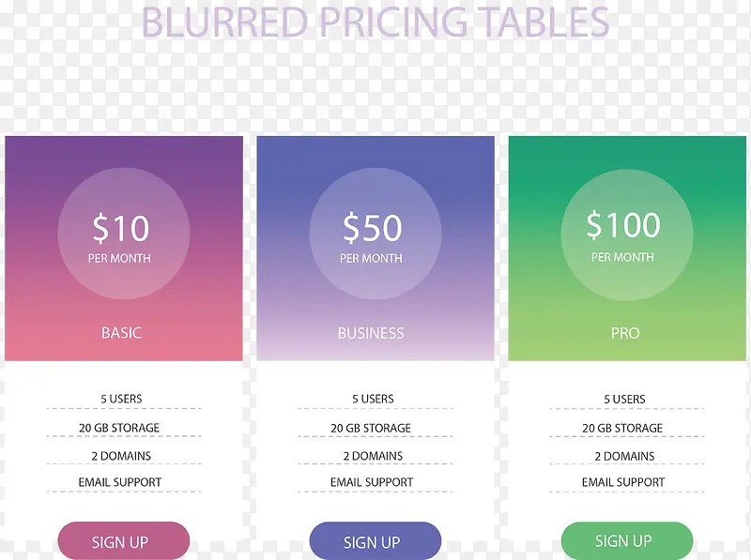The height and width of the screenshot is (560, 751).
Task: Click the green Pro plan Sign Up button
Action: (627, 541)
